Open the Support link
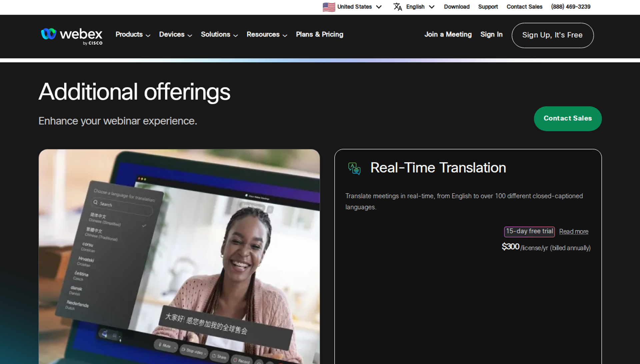This screenshot has width=640, height=364. point(488,7)
